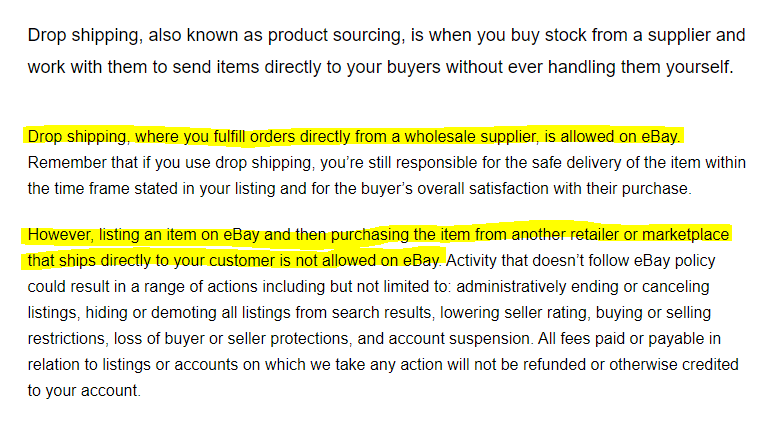This screenshot has width=781, height=434.
Task: Click the words 'administratively ending or canceling'
Action: pyautogui.click(x=583, y=287)
